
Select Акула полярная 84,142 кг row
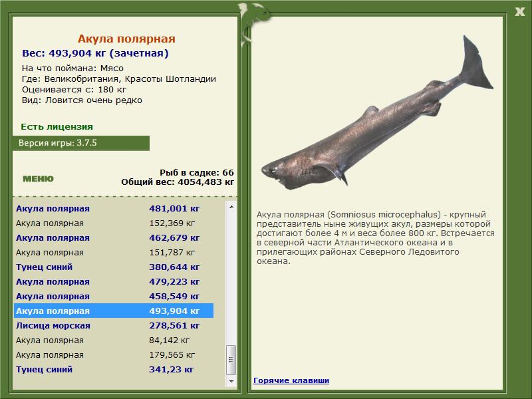114,340
